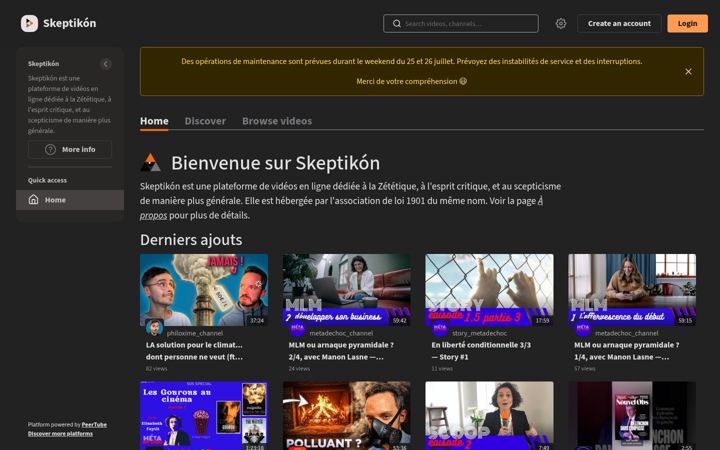Image resolution: width=720 pixels, height=450 pixels.
Task: Open MLM développer son business thumbnail
Action: pyautogui.click(x=347, y=290)
